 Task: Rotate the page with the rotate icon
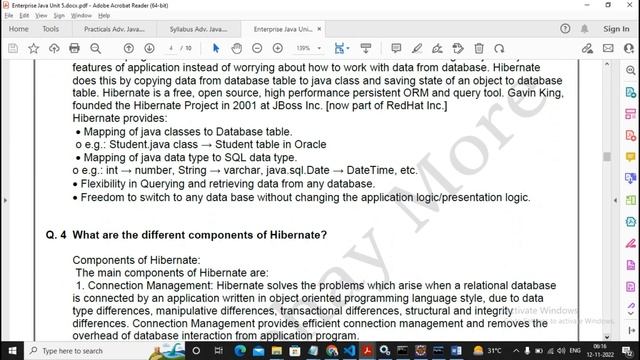(499, 48)
